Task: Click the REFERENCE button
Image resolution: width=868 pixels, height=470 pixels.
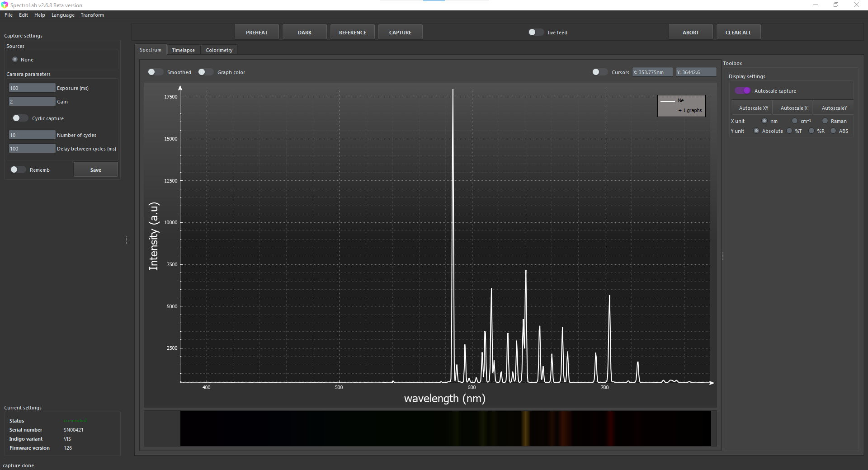Action: click(353, 33)
